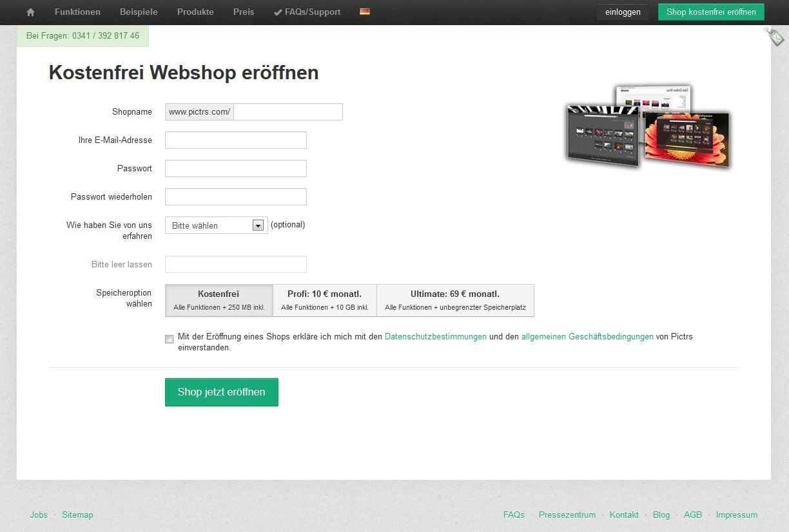Click the 'Shop jetzt eröffnen' button
The width and height of the screenshot is (789, 532).
pos(222,392)
